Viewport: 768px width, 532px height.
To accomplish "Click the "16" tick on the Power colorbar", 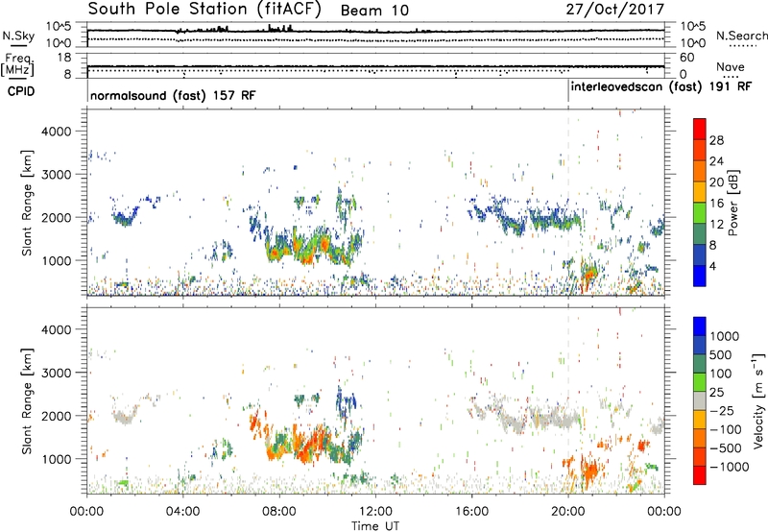I will pos(716,204).
